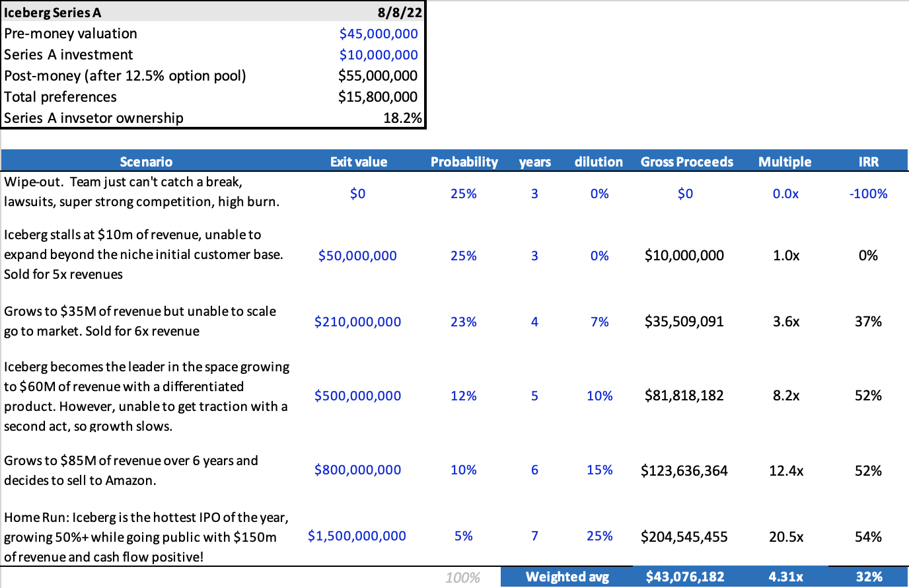Select the IRR column header
Screen dimensions: 909x588
[x=868, y=162]
